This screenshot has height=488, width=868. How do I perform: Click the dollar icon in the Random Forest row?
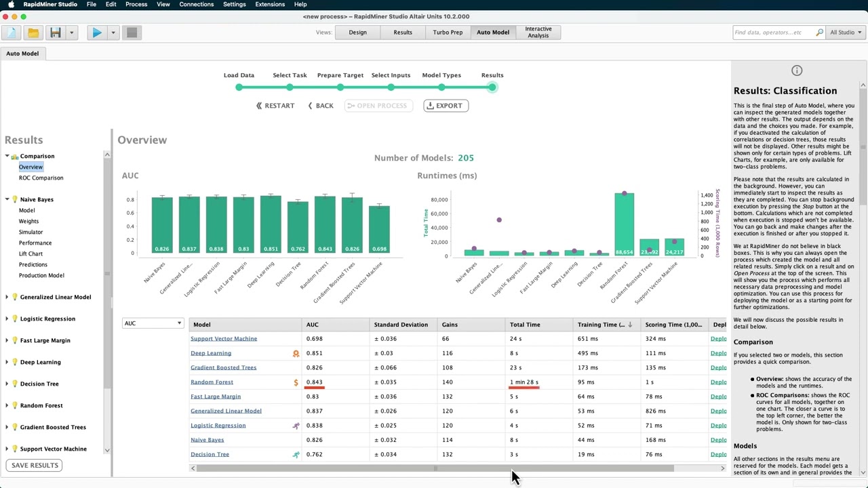click(x=296, y=382)
